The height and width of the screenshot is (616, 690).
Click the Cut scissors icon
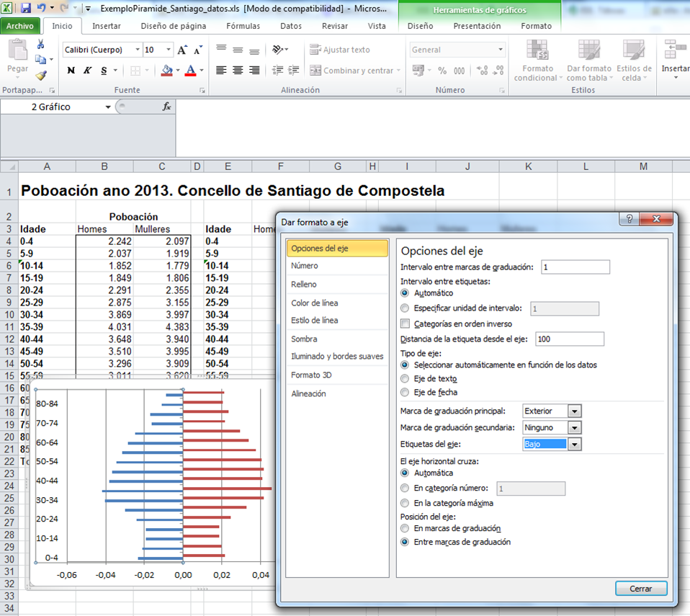coord(40,45)
